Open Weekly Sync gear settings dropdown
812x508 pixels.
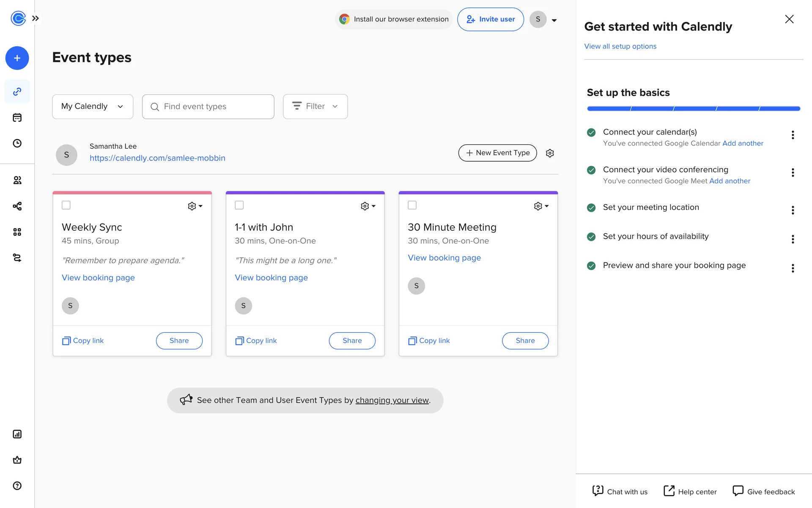195,206
